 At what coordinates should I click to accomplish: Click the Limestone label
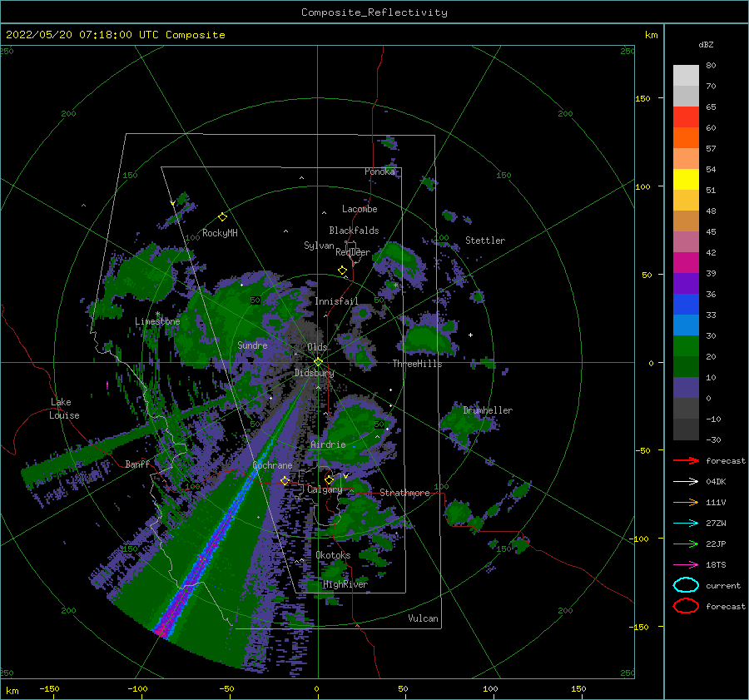click(x=157, y=321)
